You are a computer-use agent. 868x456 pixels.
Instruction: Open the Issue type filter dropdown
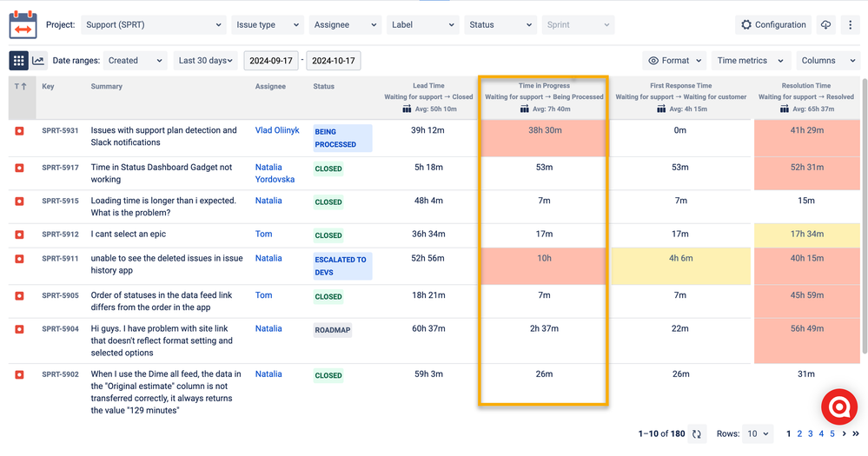(267, 25)
